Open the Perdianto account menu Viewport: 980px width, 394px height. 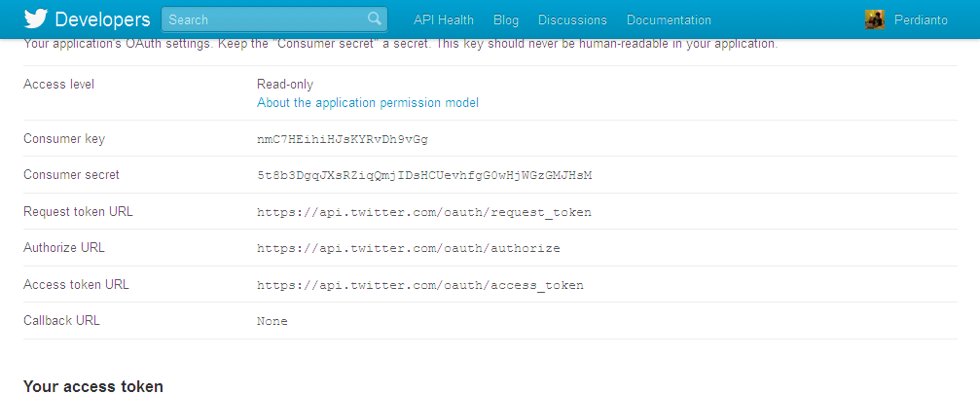tap(922, 20)
